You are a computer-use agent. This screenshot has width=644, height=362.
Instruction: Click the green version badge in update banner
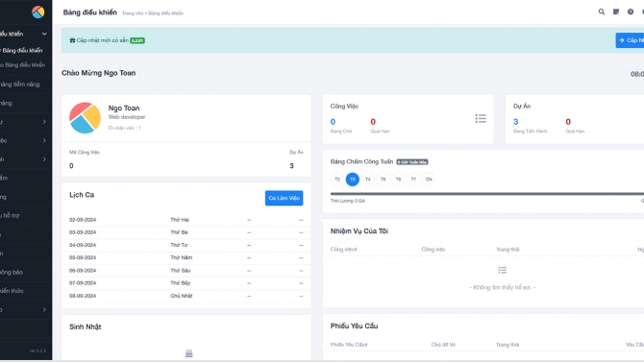tap(137, 40)
